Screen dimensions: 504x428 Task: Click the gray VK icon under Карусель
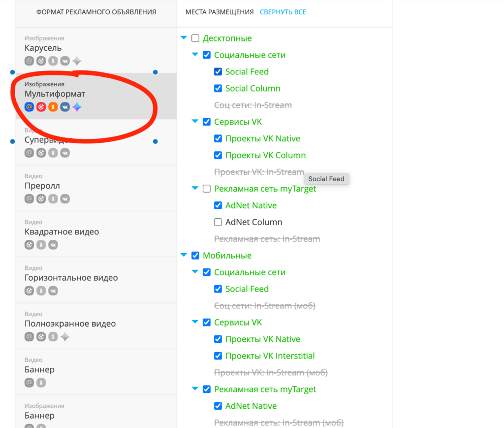(65, 61)
